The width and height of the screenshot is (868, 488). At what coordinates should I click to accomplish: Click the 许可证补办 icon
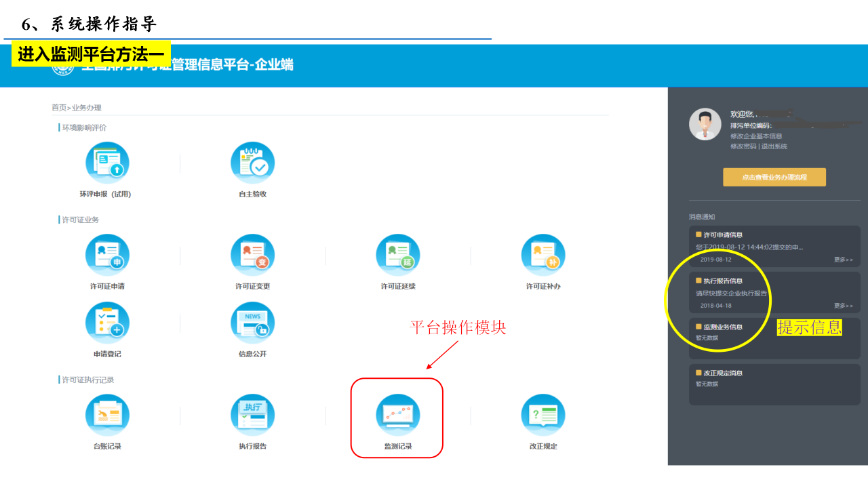click(543, 256)
